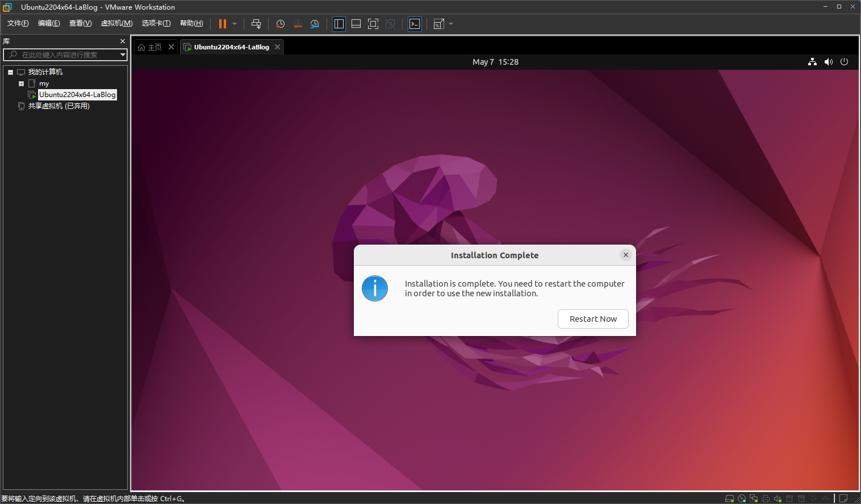Open the 虚拟机(M) menu
Screen dimensions: 861x504
coord(116,23)
